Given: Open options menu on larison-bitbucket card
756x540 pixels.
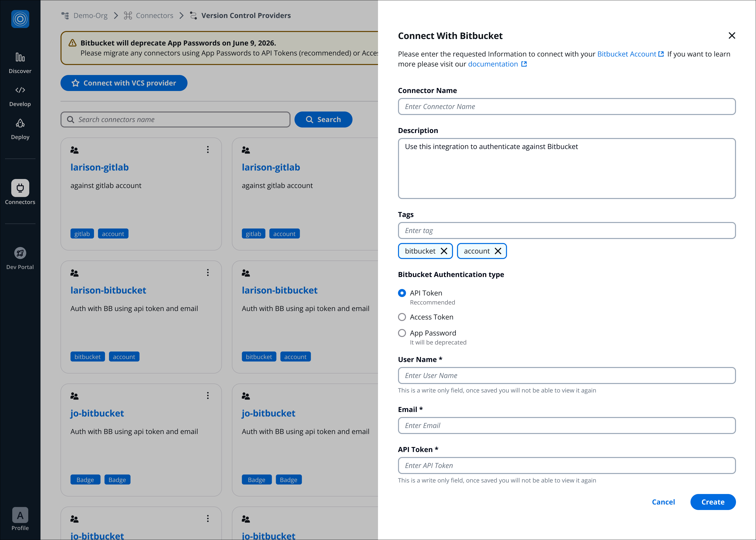Looking at the screenshot, I should click(208, 273).
